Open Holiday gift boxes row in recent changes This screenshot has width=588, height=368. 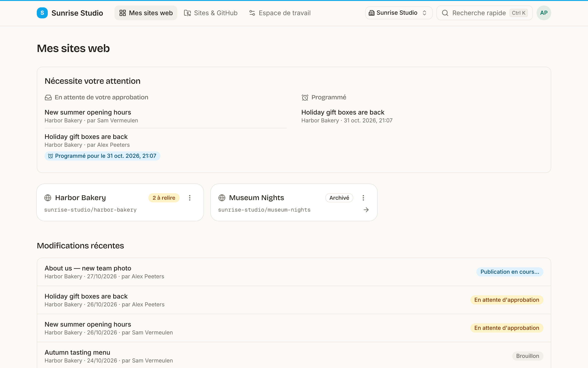294,300
